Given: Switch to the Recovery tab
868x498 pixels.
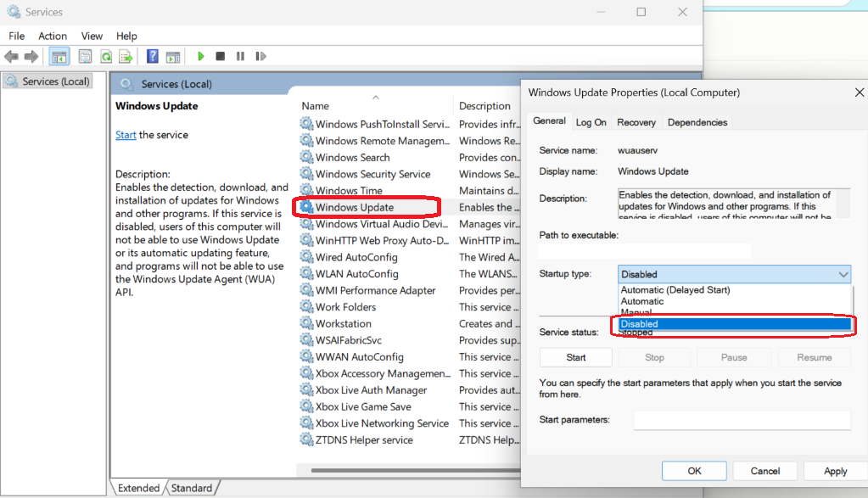Looking at the screenshot, I should pyautogui.click(x=636, y=122).
